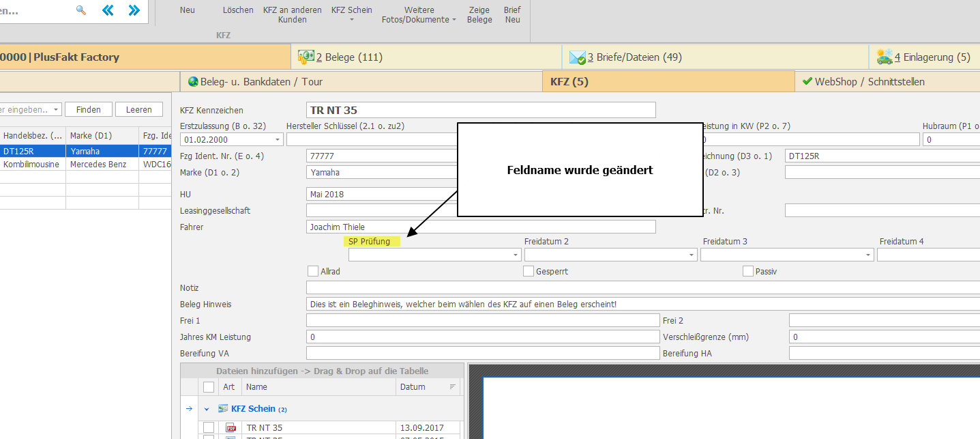The image size is (980, 439).
Task: Click the green checkmark on WebShop tab
Action: [807, 81]
